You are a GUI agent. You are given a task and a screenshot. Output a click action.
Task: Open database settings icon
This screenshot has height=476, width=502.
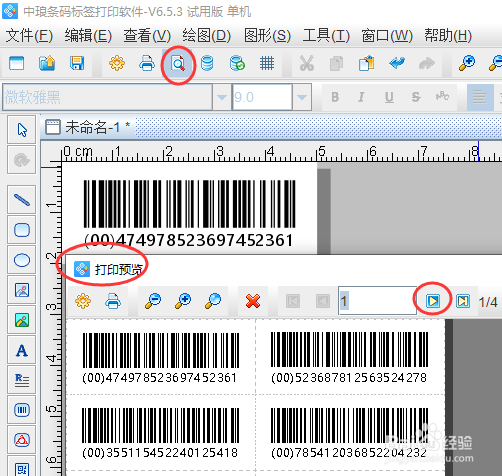207,63
